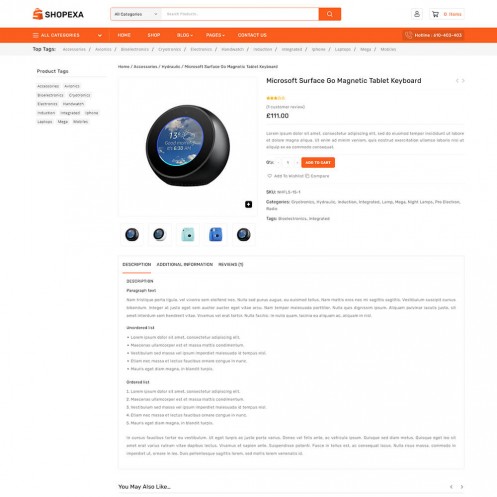Open the user account icon
Screen dimensions: 497x497
point(417,14)
